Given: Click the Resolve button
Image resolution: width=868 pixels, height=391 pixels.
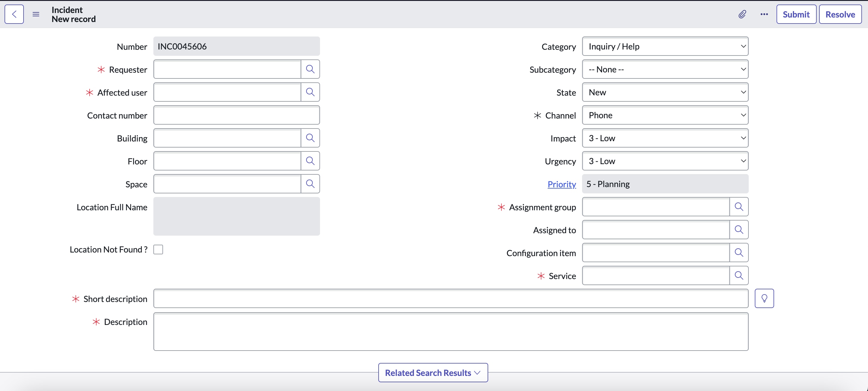Looking at the screenshot, I should (x=840, y=14).
